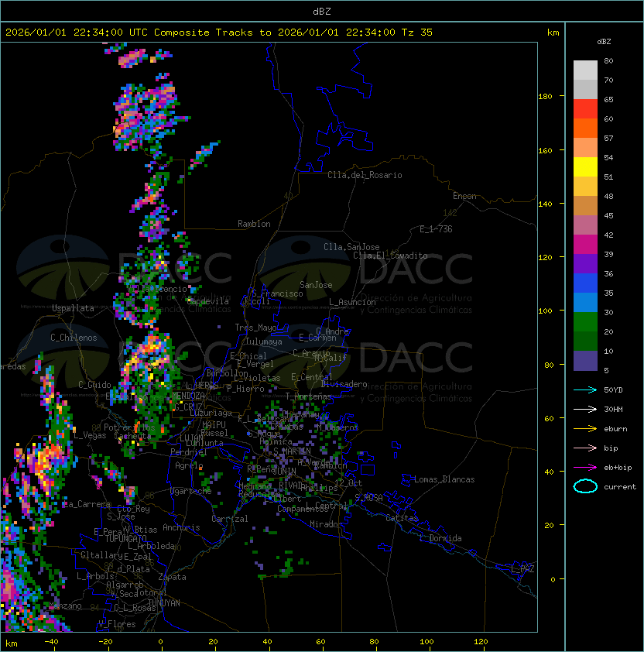This screenshot has height=652, width=644.
Task: Click the 'Lomas_Blancas' map label
Action: [x=444, y=479]
